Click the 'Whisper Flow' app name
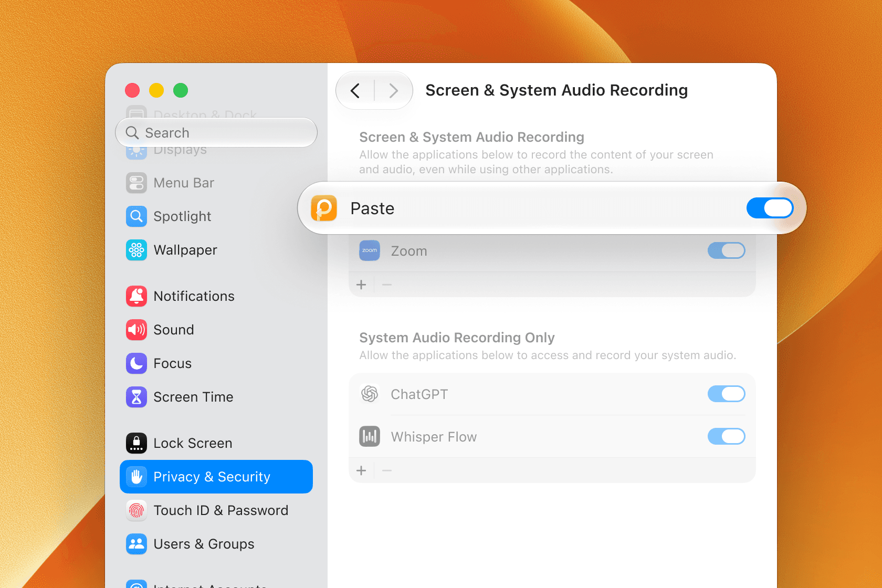The width and height of the screenshot is (882, 588). click(x=434, y=437)
